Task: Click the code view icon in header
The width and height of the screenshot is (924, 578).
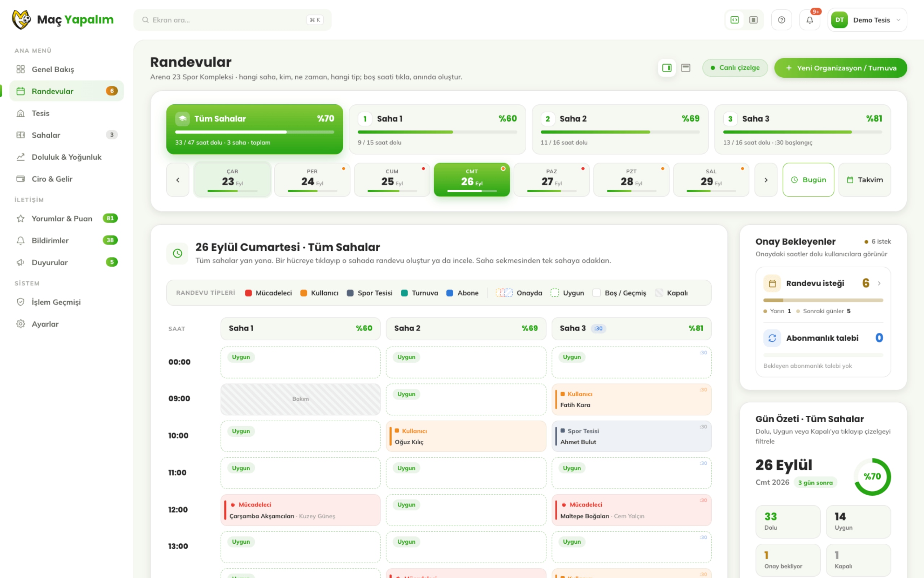Action: (735, 20)
